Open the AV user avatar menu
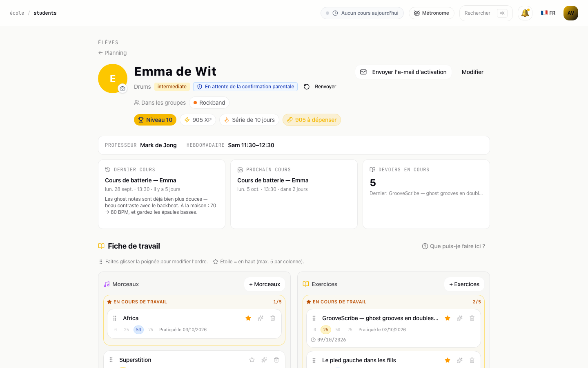 (x=571, y=13)
